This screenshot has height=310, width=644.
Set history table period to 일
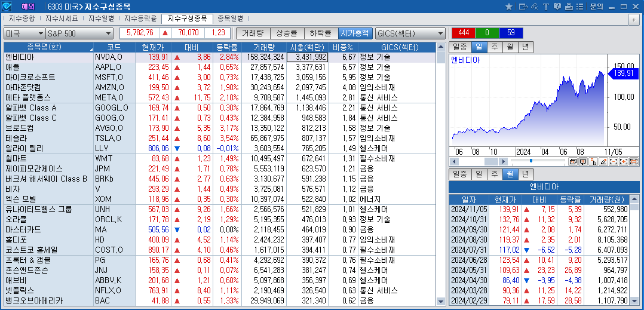479,174
